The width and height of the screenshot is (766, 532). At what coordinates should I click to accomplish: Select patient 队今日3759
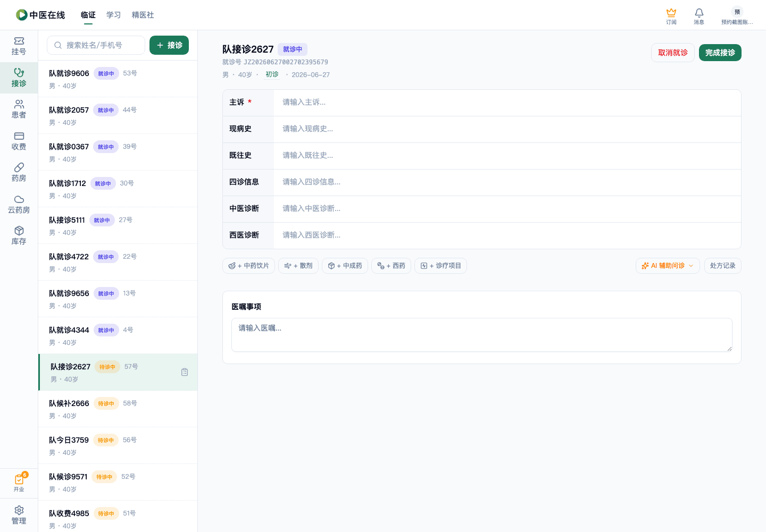(x=118, y=445)
